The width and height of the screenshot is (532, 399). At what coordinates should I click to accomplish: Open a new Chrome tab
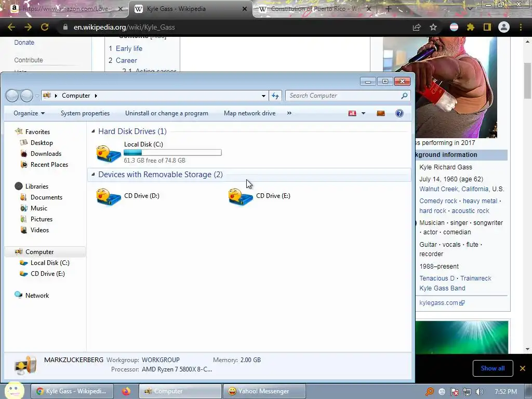[x=389, y=9]
